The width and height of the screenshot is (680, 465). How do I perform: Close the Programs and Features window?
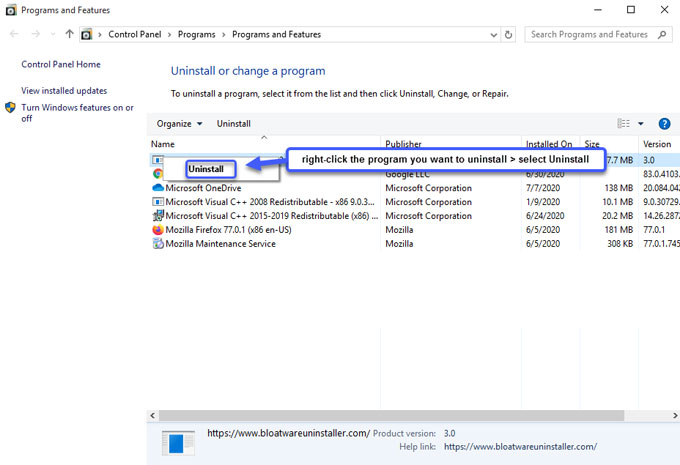click(x=664, y=10)
